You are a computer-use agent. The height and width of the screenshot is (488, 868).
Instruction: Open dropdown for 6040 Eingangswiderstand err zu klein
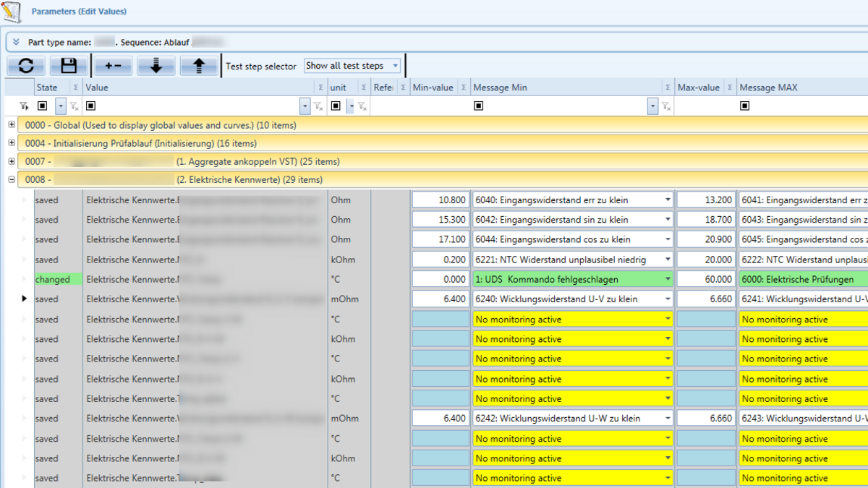tap(668, 200)
